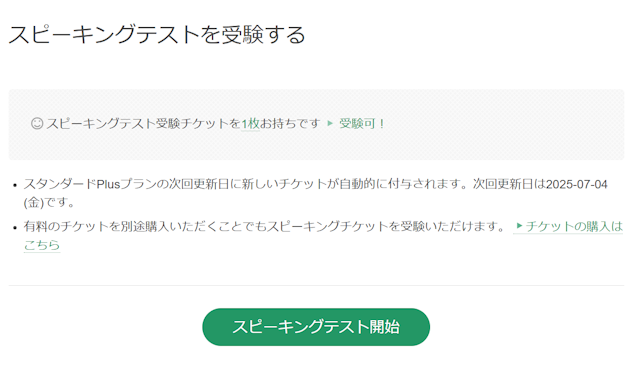Open the チケットの購入は link
This screenshot has width=640, height=379.
[573, 226]
